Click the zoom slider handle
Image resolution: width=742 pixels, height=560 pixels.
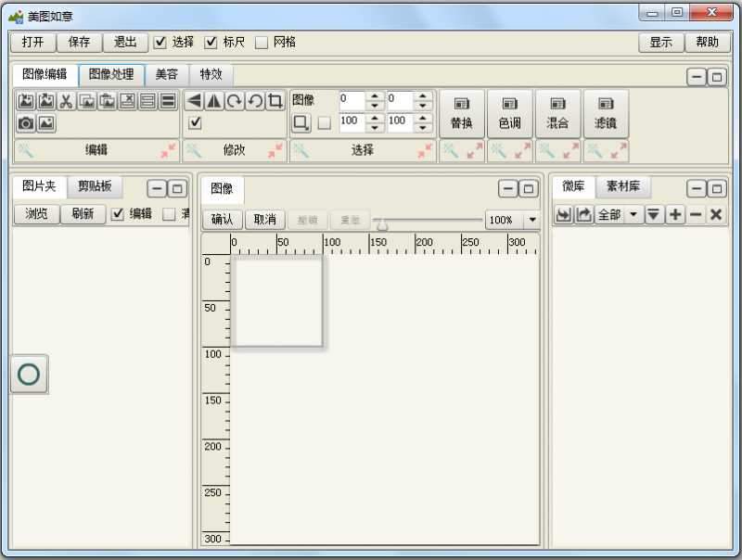tap(381, 224)
